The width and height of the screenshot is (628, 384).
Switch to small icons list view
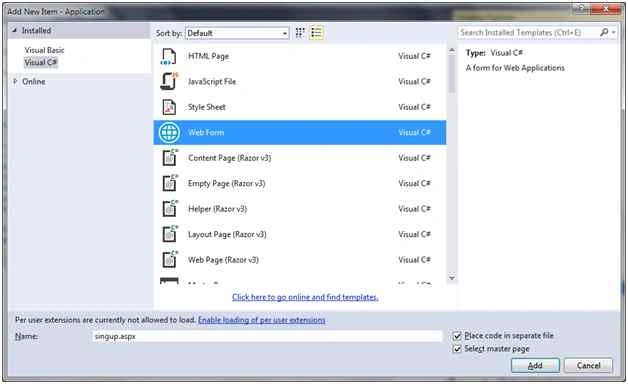click(x=316, y=33)
